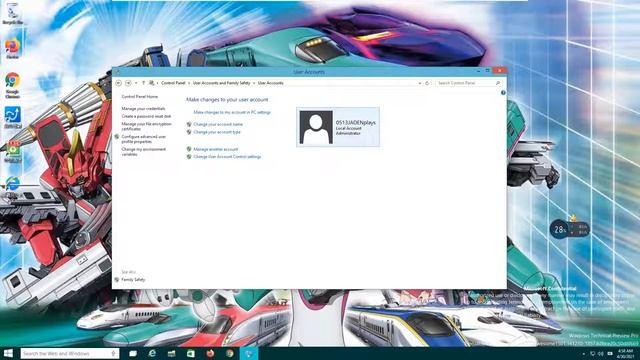
Task: Open Chrome from the taskbar
Action: pos(230,353)
